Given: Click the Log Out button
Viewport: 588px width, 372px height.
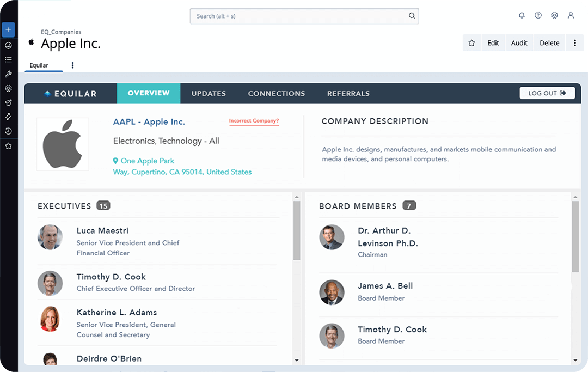Looking at the screenshot, I should pyautogui.click(x=547, y=93).
